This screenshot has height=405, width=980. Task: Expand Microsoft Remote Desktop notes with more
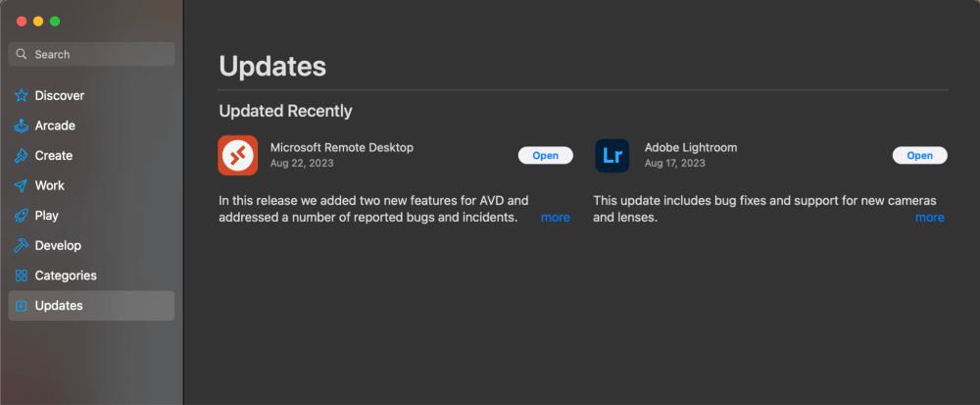[555, 218]
